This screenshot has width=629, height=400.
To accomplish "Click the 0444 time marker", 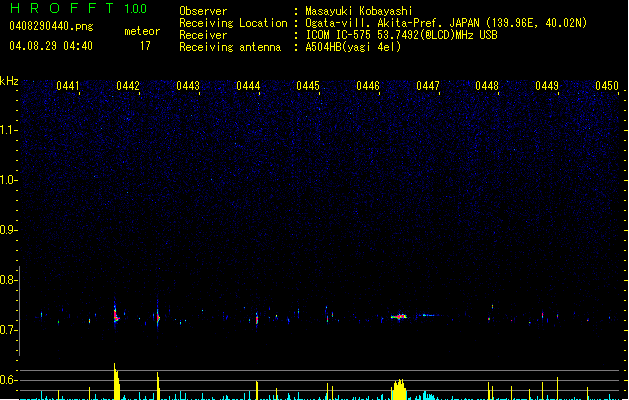I will coord(248,86).
